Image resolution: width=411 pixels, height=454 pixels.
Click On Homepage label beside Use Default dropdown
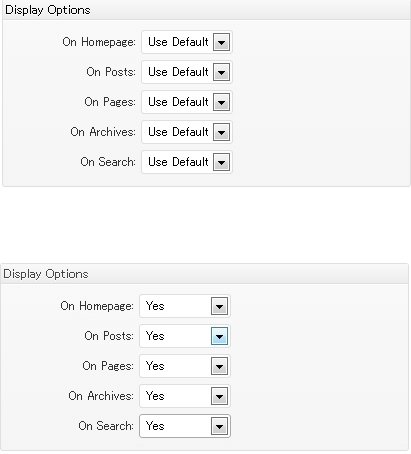[99, 42]
